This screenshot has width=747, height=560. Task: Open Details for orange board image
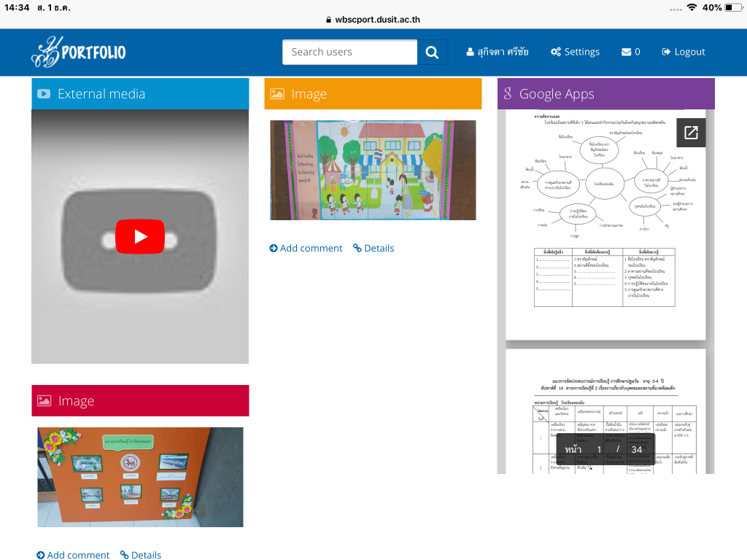coord(141,555)
